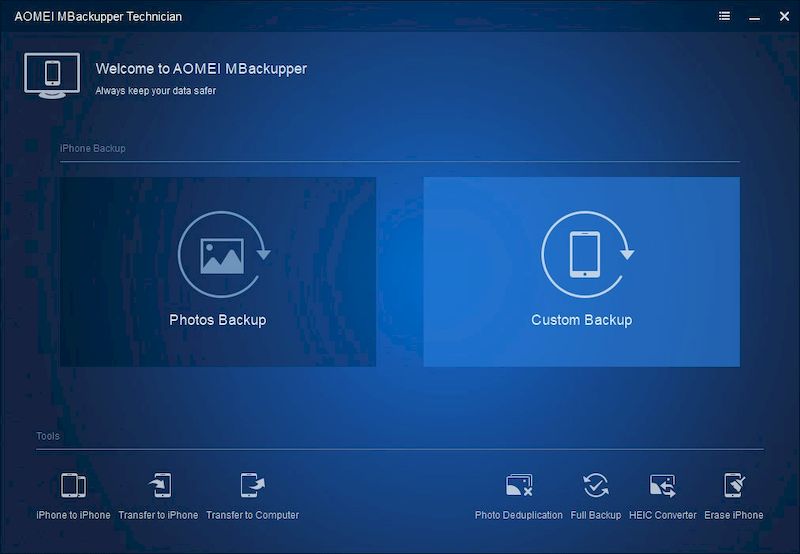
Task: Start the Full Backup tool icon
Action: (x=595, y=485)
